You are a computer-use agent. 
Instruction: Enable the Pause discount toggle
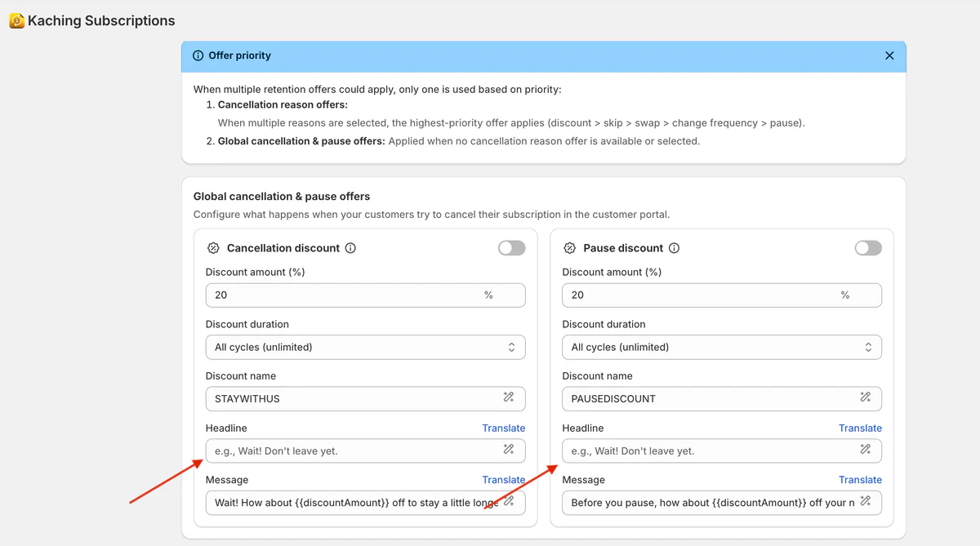[x=868, y=248]
